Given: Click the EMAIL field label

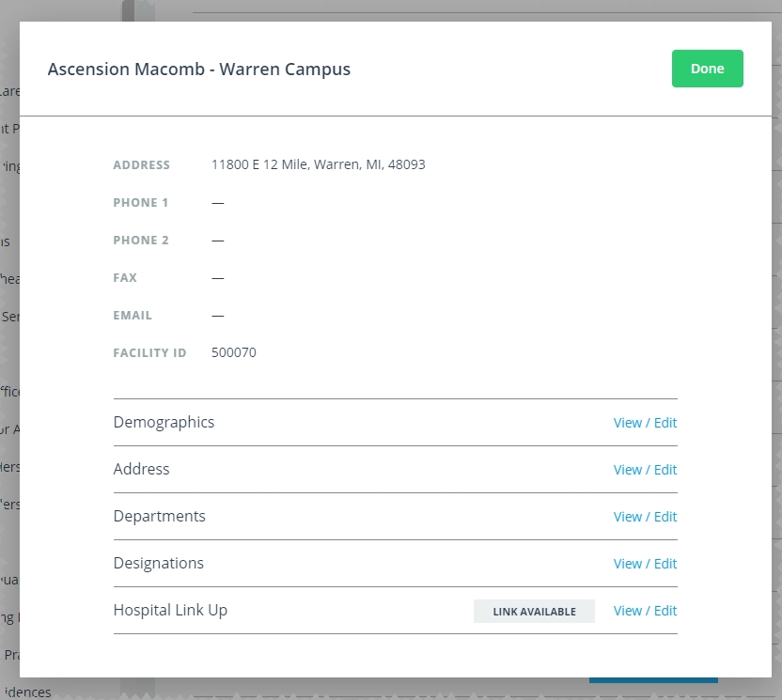Looking at the screenshot, I should [x=133, y=316].
